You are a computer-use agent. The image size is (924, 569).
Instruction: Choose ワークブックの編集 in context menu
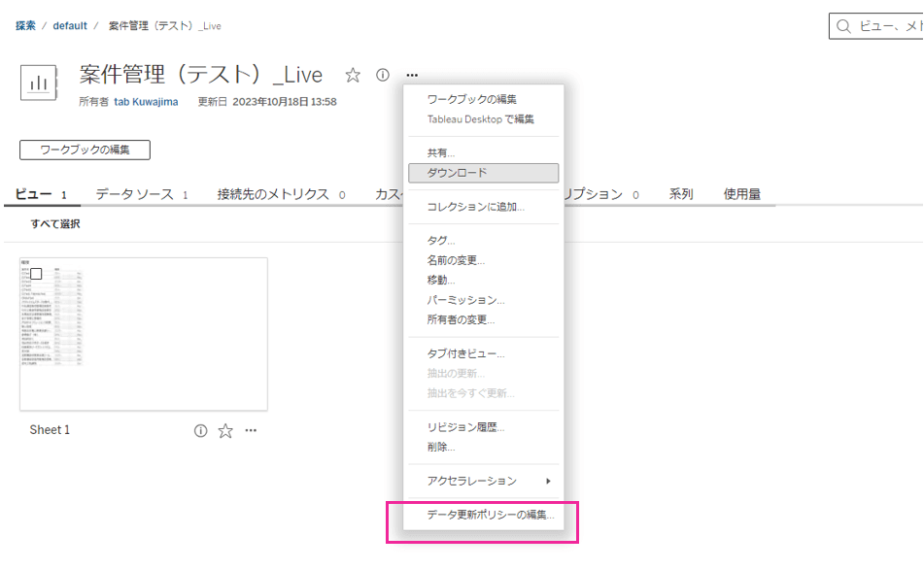pyautogui.click(x=471, y=99)
